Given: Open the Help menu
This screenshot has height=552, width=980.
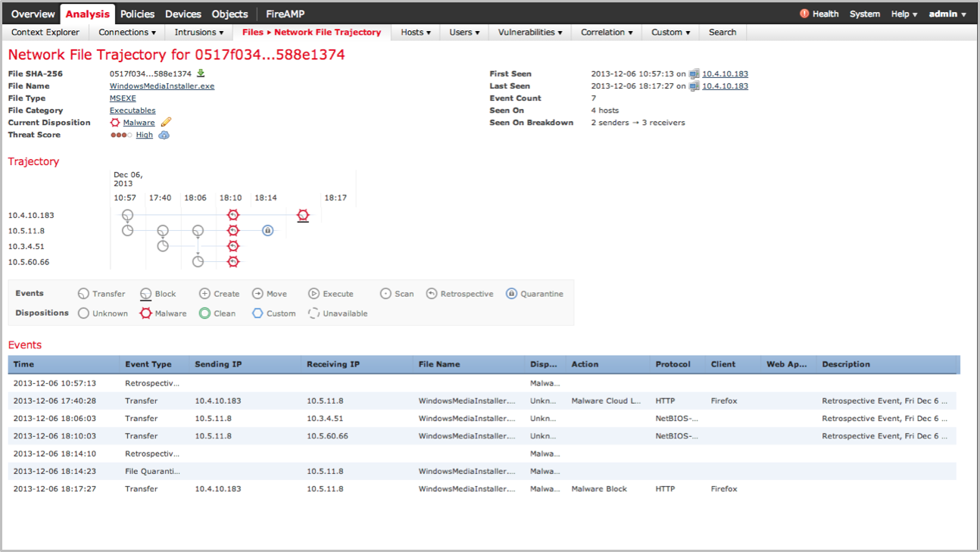Looking at the screenshot, I should [904, 14].
